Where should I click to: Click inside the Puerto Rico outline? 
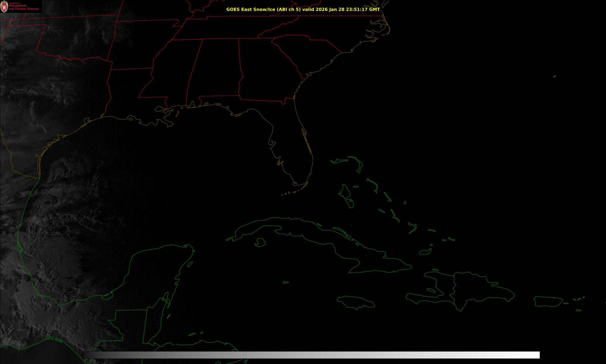pyautogui.click(x=548, y=301)
